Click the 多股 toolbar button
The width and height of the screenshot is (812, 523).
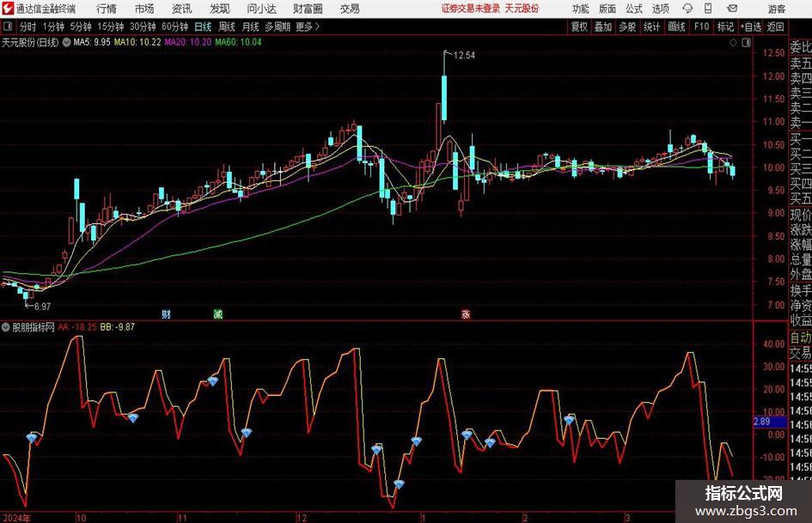click(x=627, y=27)
